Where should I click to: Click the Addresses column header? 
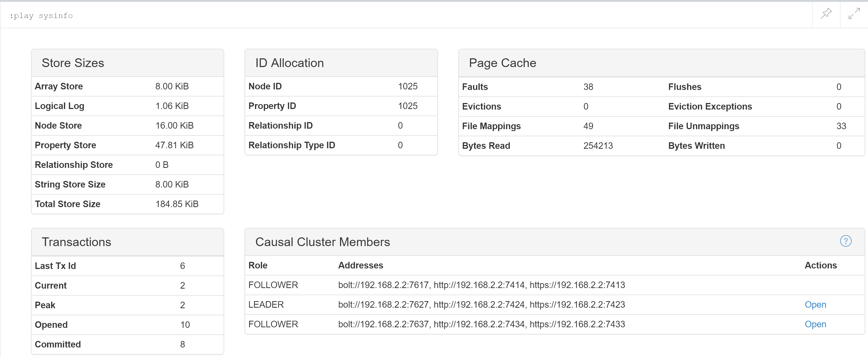[361, 265]
